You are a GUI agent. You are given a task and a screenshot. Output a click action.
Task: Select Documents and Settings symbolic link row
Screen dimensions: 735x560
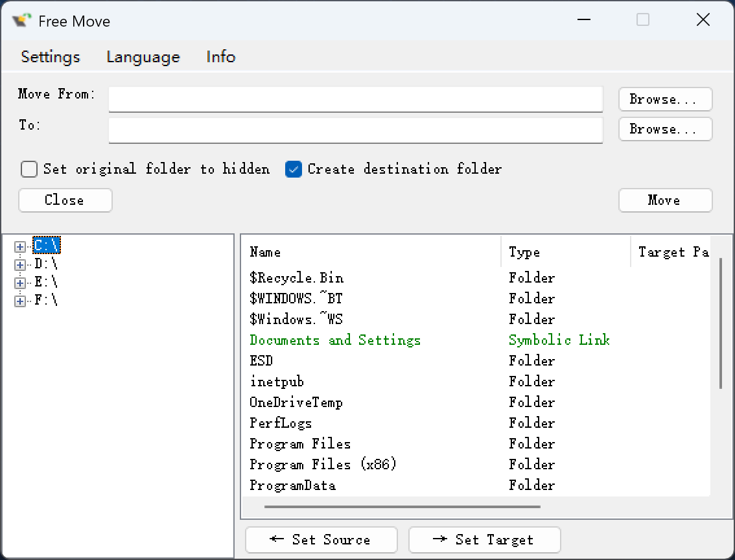pyautogui.click(x=335, y=340)
